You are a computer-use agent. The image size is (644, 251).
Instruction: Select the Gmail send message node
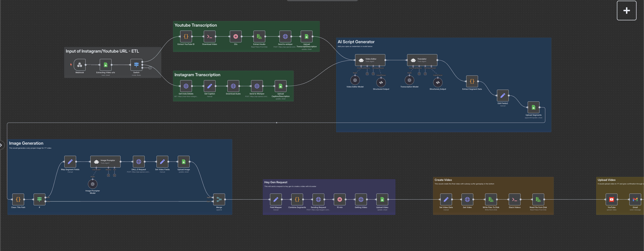(635, 200)
